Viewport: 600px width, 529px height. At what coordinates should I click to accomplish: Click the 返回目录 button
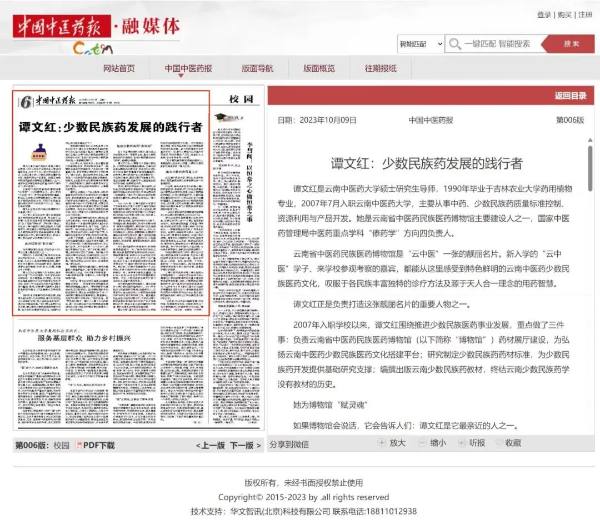click(x=570, y=96)
